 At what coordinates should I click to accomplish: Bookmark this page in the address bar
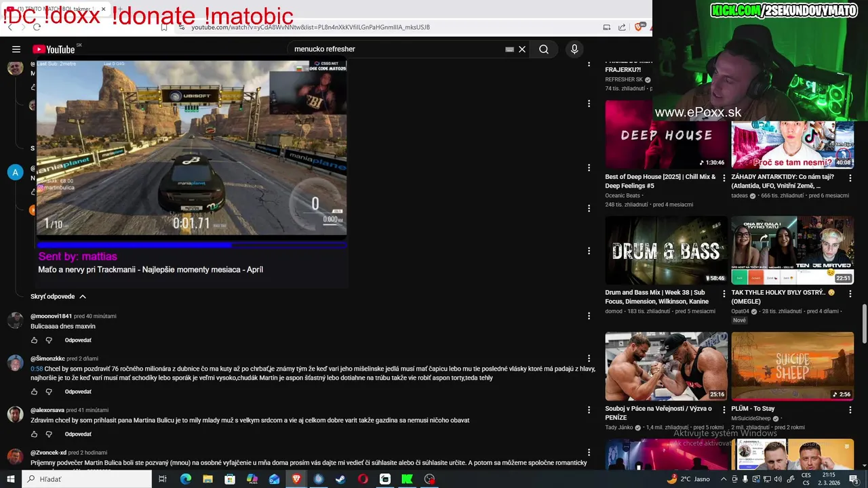[164, 27]
